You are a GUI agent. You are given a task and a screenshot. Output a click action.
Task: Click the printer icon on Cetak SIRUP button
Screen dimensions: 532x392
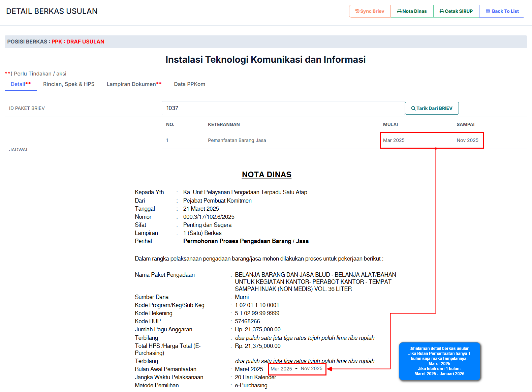442,11
